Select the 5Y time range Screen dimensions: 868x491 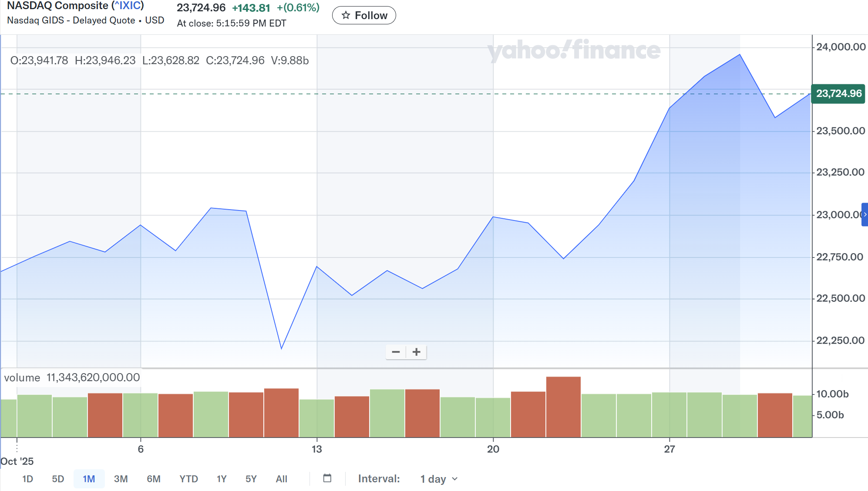click(x=251, y=479)
